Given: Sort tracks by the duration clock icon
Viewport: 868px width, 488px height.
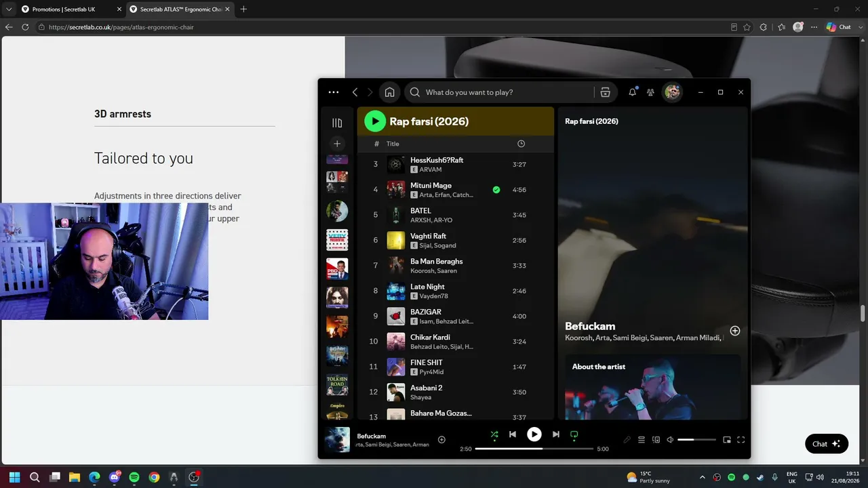Looking at the screenshot, I should (521, 144).
